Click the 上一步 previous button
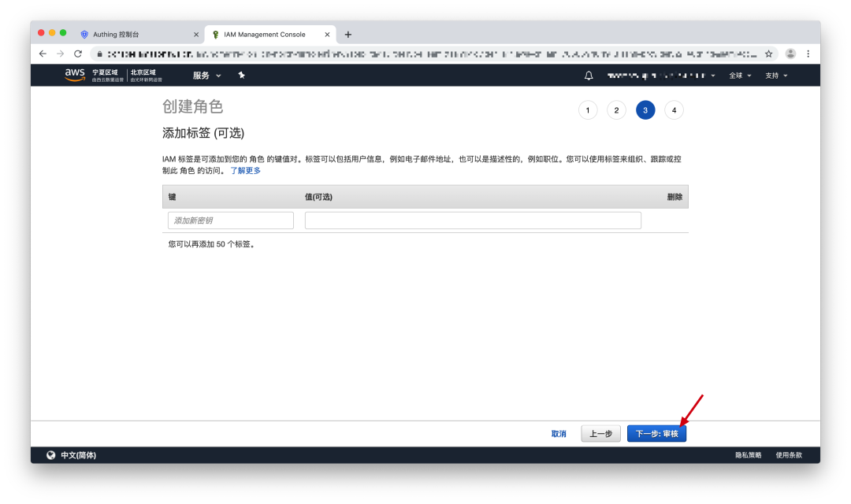This screenshot has height=504, width=851. tap(600, 433)
